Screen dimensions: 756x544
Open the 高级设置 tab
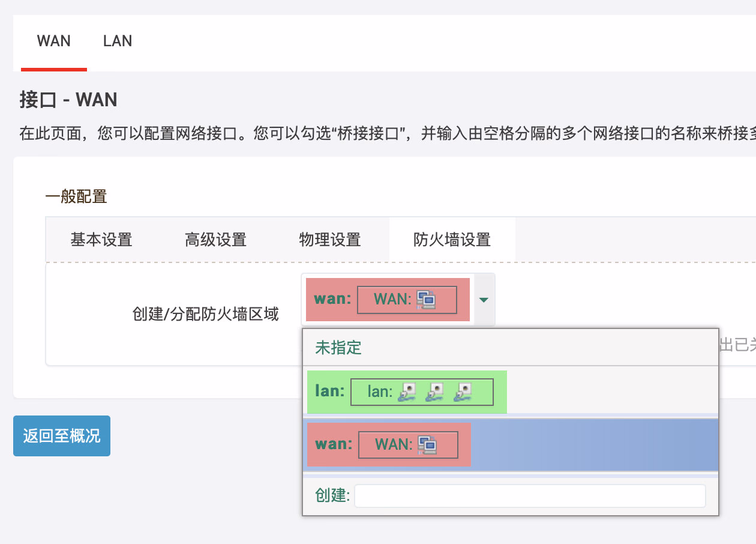(x=216, y=240)
